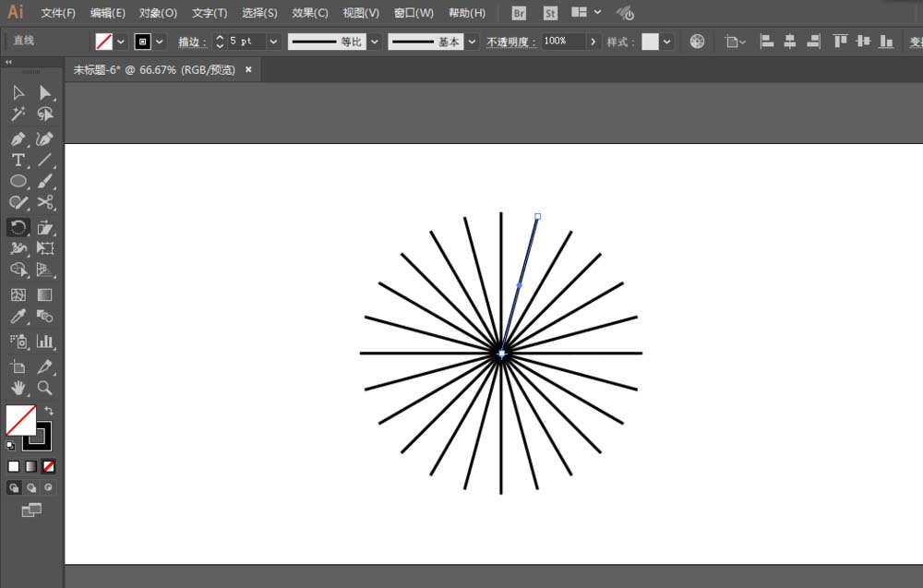Select the Ellipse tool
This screenshot has width=923, height=588.
tap(18, 181)
